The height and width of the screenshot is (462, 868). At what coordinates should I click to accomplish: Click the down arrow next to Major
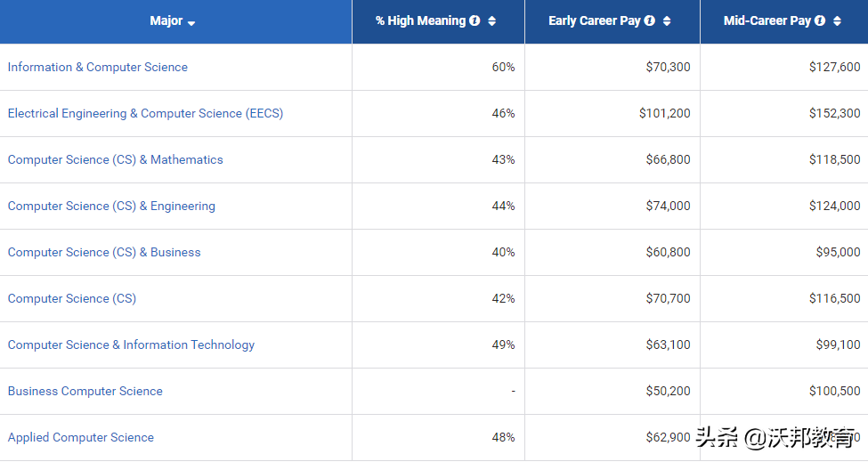[x=191, y=23]
